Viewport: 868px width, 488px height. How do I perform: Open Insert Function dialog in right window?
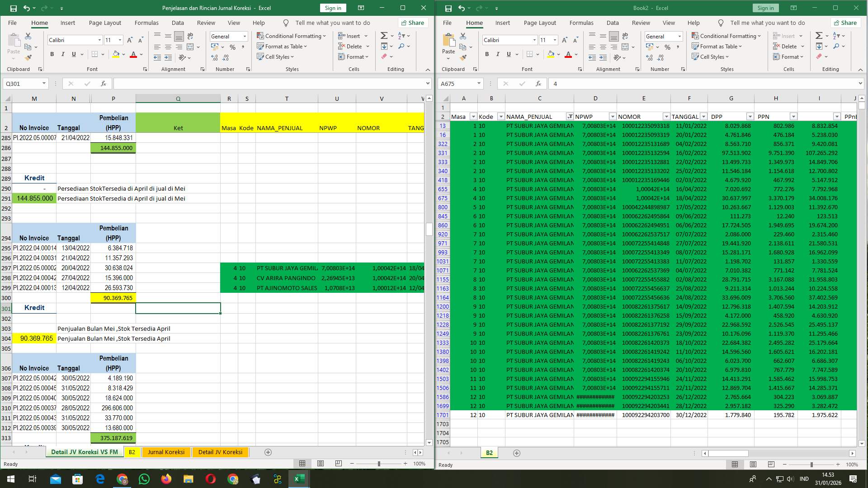pyautogui.click(x=538, y=84)
